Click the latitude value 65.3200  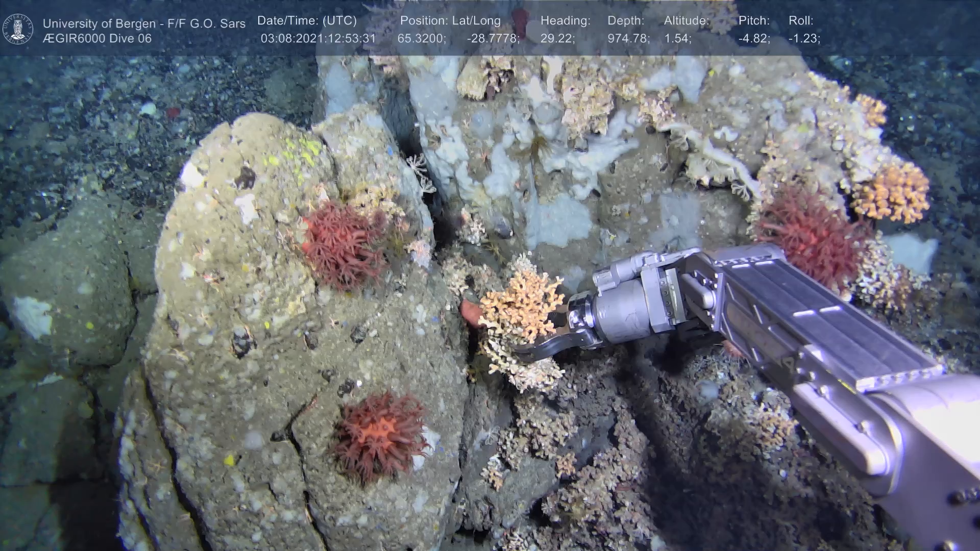pos(421,39)
